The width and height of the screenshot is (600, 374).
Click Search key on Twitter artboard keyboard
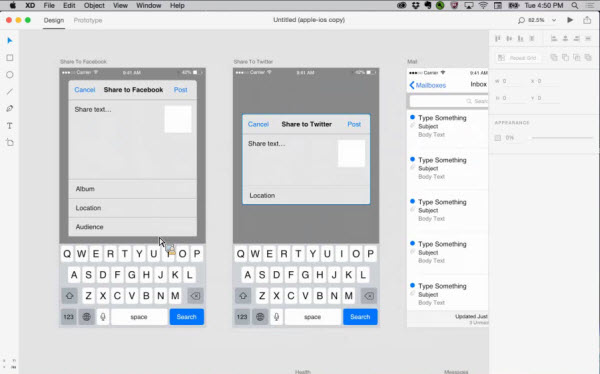point(360,317)
